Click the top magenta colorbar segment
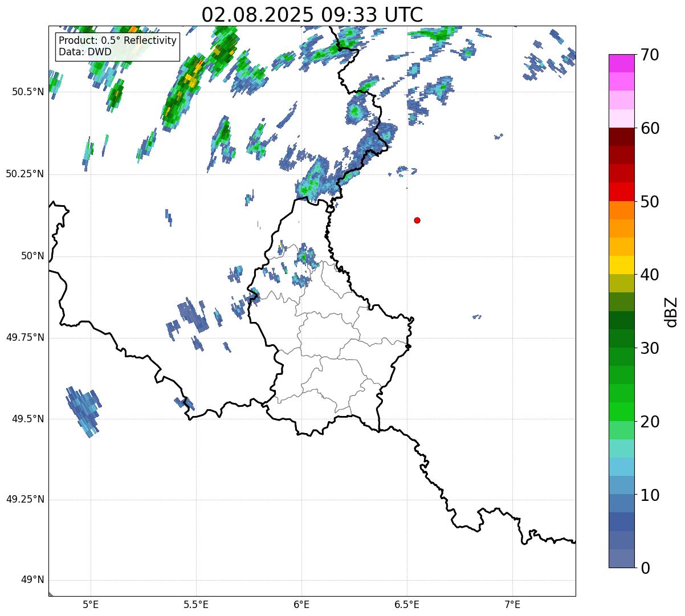Screen dimensions: 685x616 click(621, 63)
